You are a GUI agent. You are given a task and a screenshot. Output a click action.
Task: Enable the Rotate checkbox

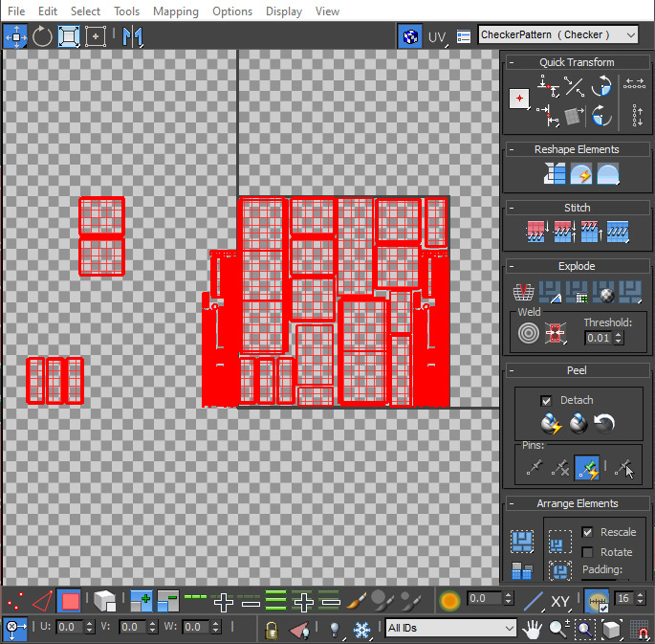(x=587, y=552)
